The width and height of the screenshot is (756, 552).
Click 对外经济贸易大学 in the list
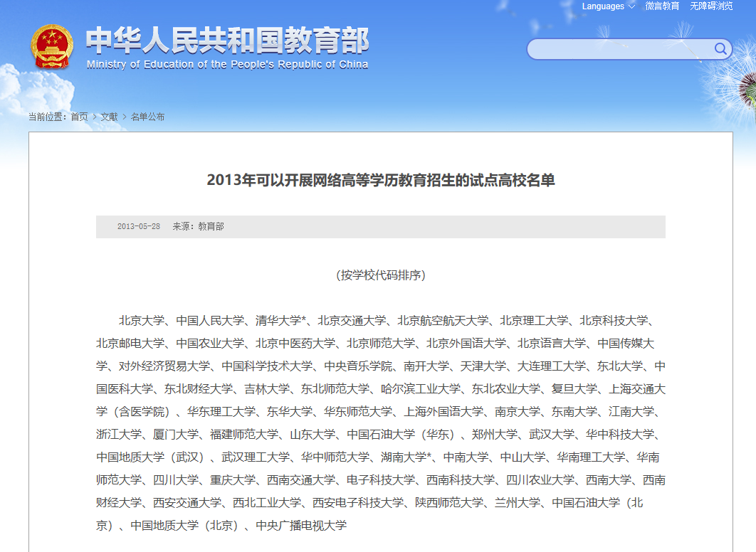coord(164,366)
